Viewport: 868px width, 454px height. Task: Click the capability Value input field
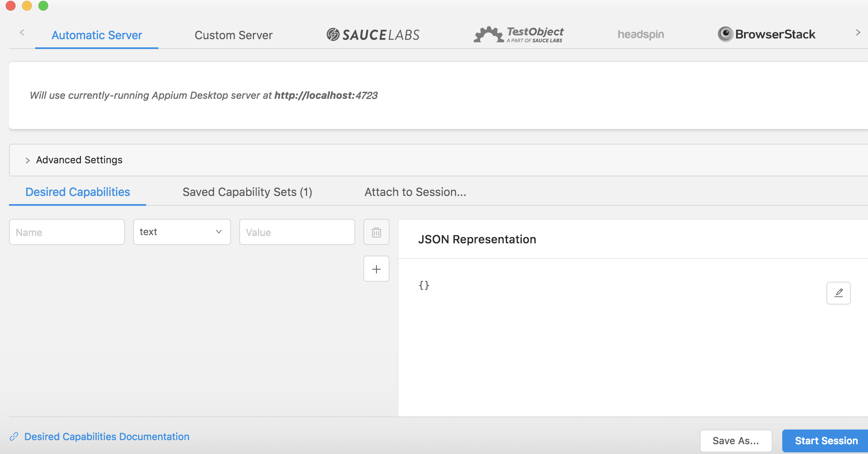297,232
